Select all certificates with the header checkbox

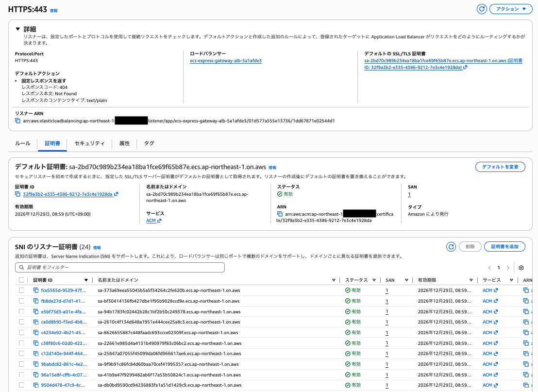tap(22, 279)
